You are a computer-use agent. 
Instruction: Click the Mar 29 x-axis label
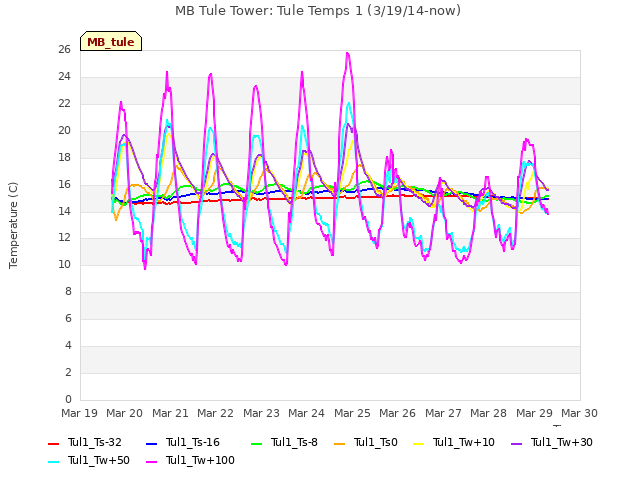pos(535,413)
